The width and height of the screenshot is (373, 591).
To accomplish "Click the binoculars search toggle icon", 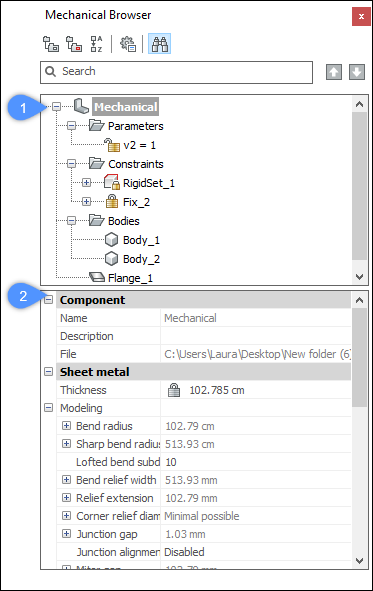I will [159, 44].
